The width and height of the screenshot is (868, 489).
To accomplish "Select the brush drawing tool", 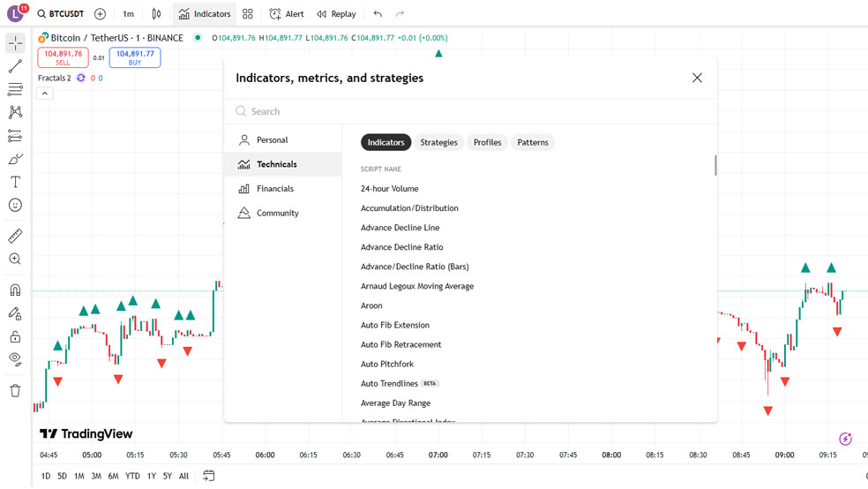I will pos(16,159).
